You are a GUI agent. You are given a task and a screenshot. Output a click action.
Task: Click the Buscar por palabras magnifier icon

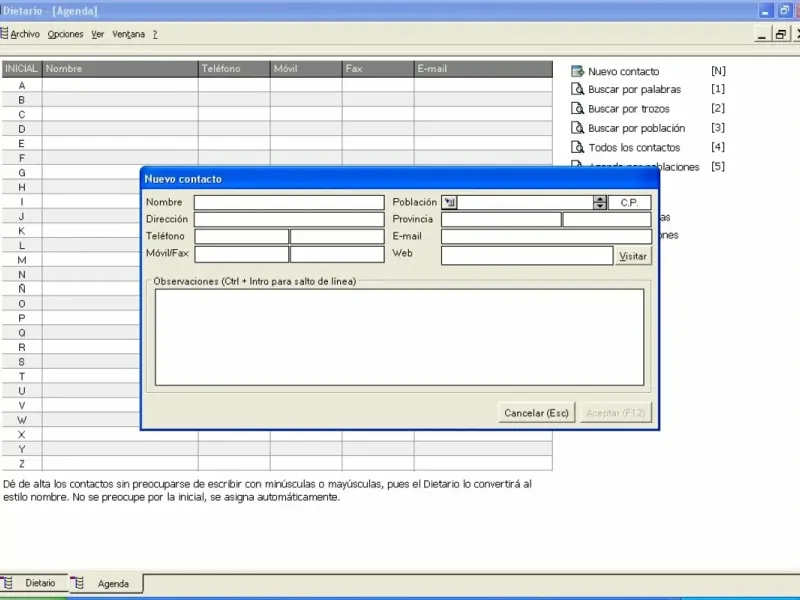tap(577, 89)
